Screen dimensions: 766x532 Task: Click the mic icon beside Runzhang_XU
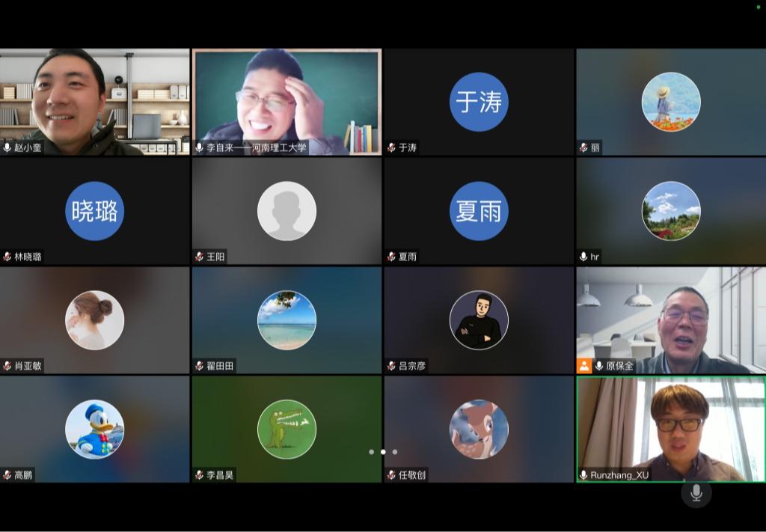point(583,475)
